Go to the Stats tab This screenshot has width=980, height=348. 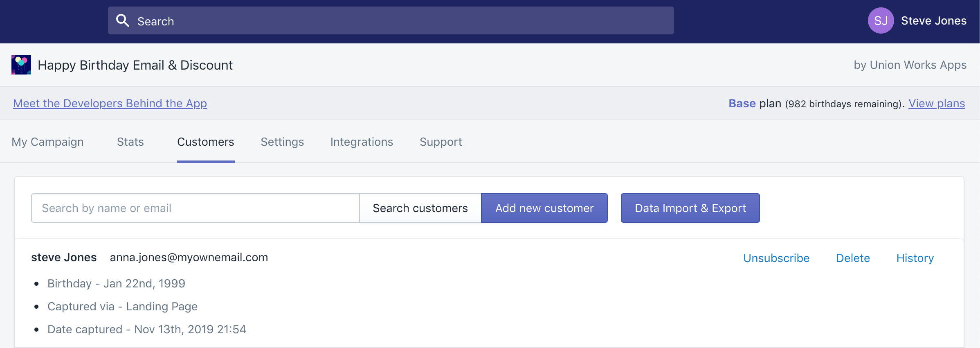[130, 142]
